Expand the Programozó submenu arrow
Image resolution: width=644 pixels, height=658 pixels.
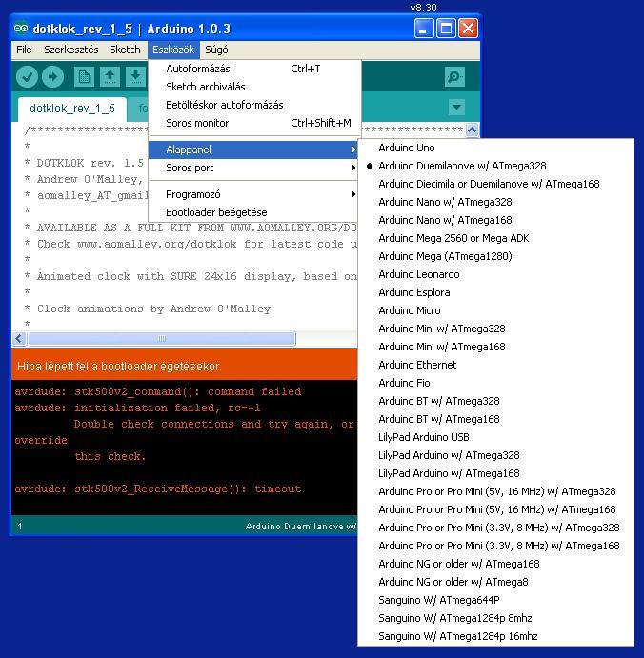353,194
